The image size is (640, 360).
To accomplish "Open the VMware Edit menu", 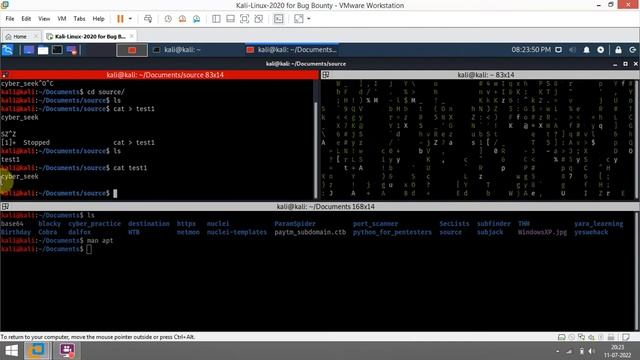I will pos(26,19).
